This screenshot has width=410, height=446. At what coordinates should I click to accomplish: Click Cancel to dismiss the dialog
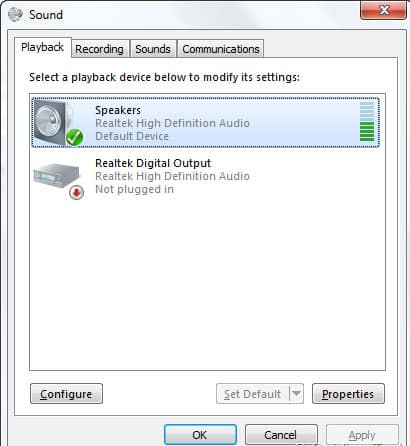pyautogui.click(x=281, y=435)
